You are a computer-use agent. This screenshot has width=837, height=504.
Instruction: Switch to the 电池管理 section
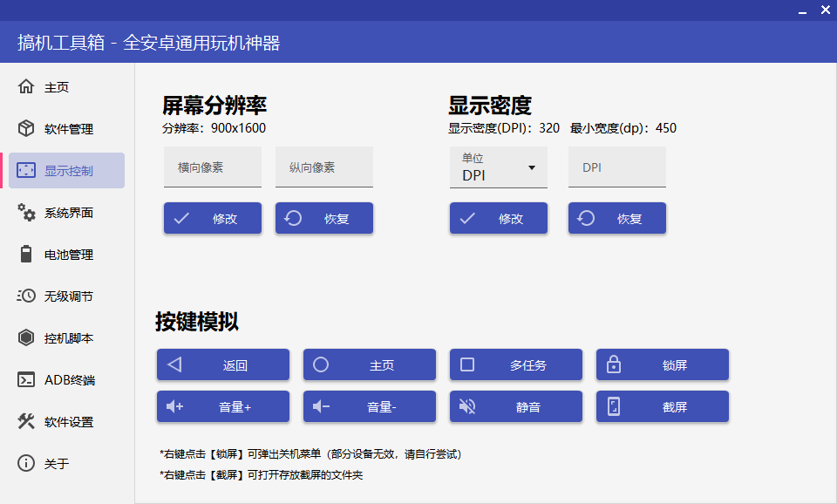[x=52, y=254]
